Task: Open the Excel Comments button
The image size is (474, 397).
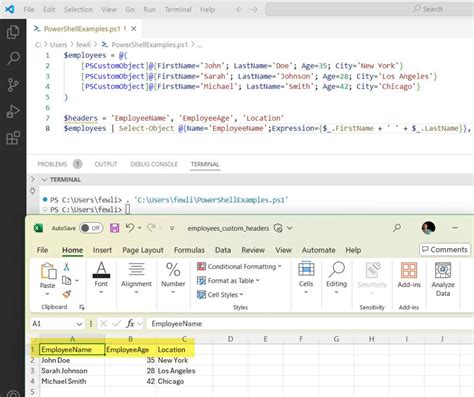Action: [x=445, y=249]
